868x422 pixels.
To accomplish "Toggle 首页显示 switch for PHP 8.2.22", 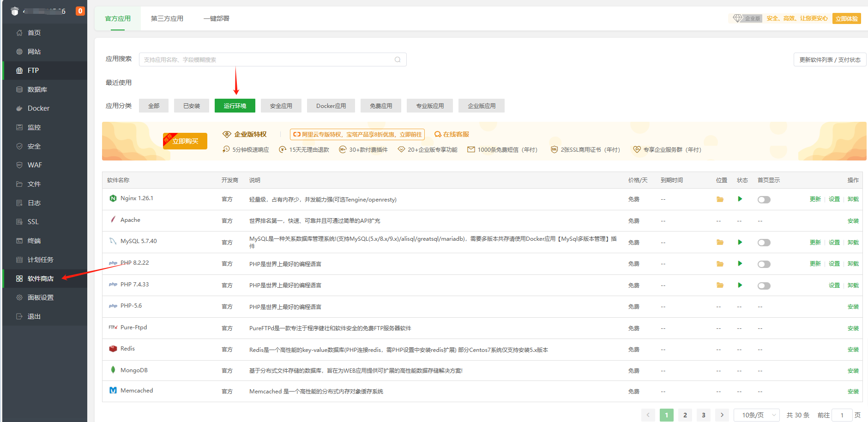I will 764,264.
